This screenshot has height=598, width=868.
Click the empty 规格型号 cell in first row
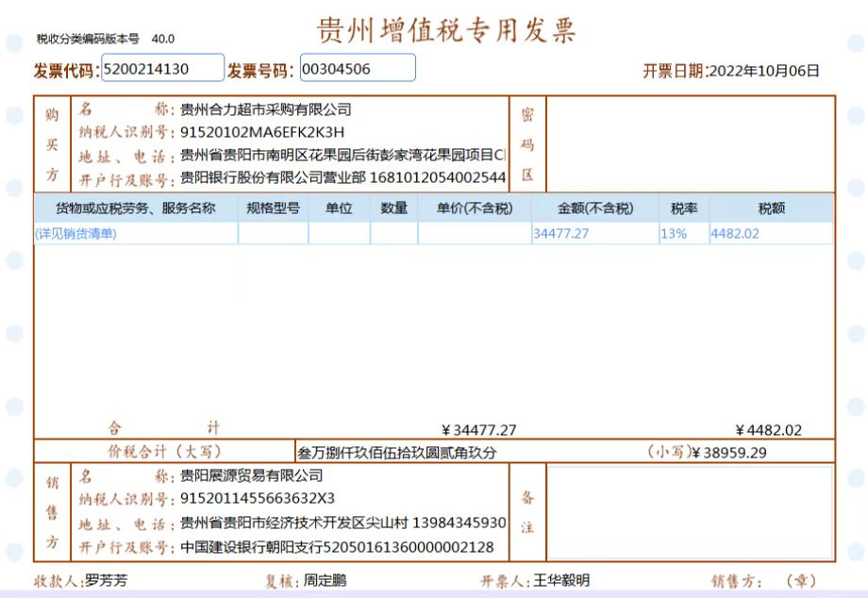273,234
